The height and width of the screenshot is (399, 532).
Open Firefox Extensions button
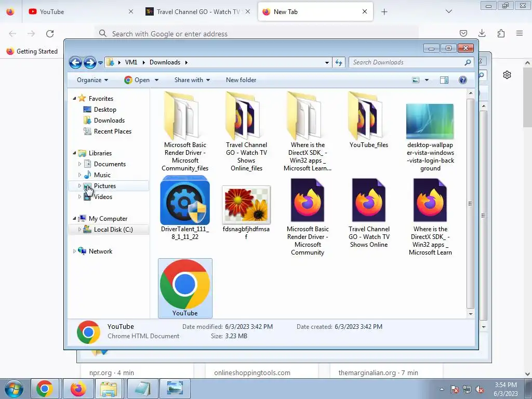pos(501,33)
